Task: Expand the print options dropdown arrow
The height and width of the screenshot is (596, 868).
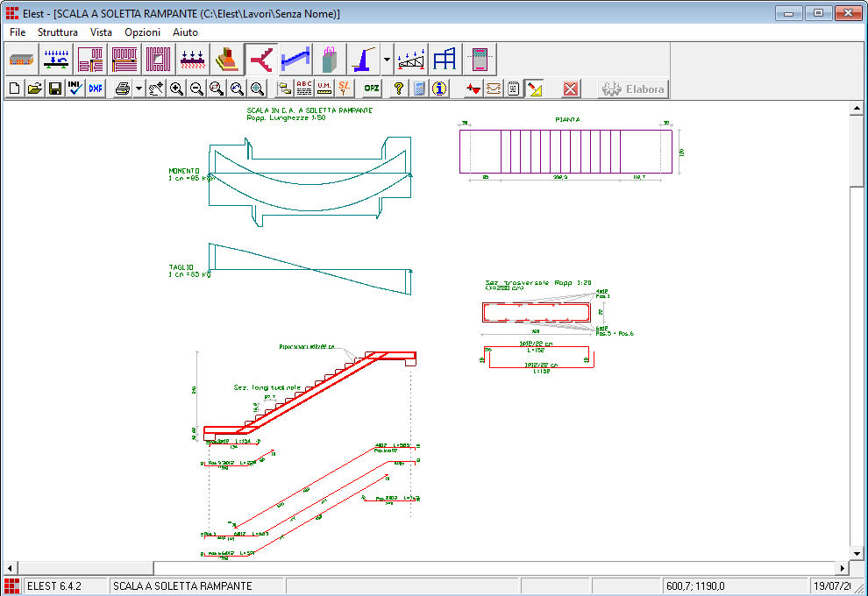Action: [139, 89]
